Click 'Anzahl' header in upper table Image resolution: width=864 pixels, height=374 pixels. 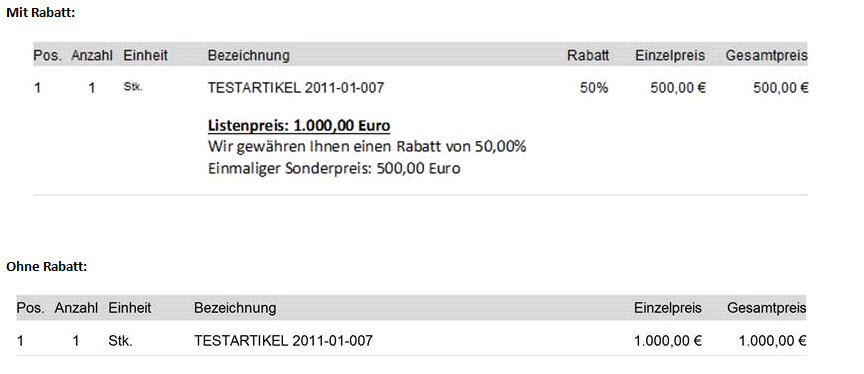(x=91, y=56)
